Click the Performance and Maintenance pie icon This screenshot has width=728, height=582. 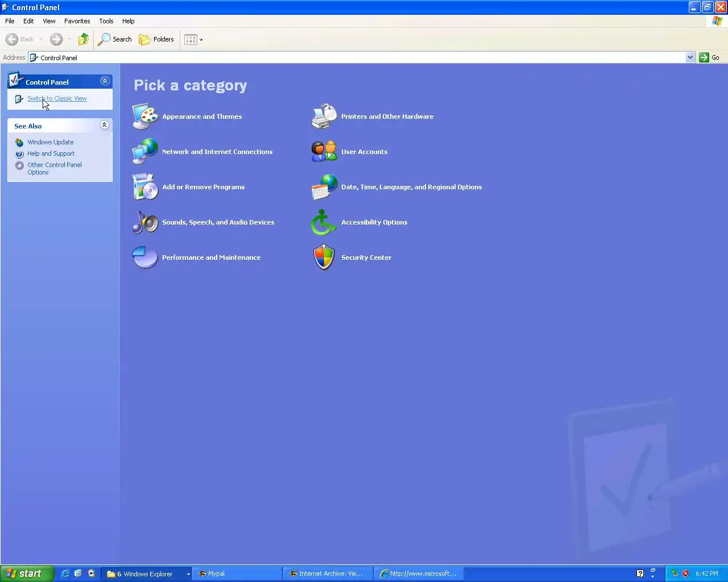pos(145,257)
